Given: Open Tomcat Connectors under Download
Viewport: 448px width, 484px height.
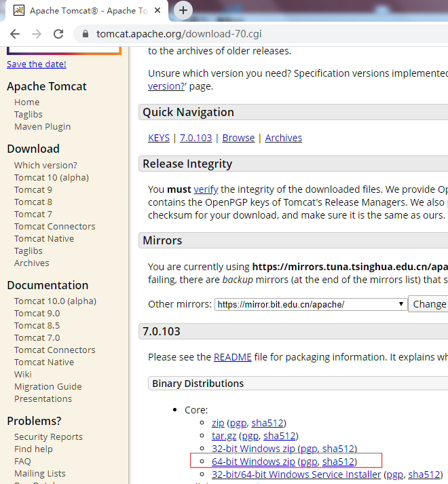Looking at the screenshot, I should (55, 226).
